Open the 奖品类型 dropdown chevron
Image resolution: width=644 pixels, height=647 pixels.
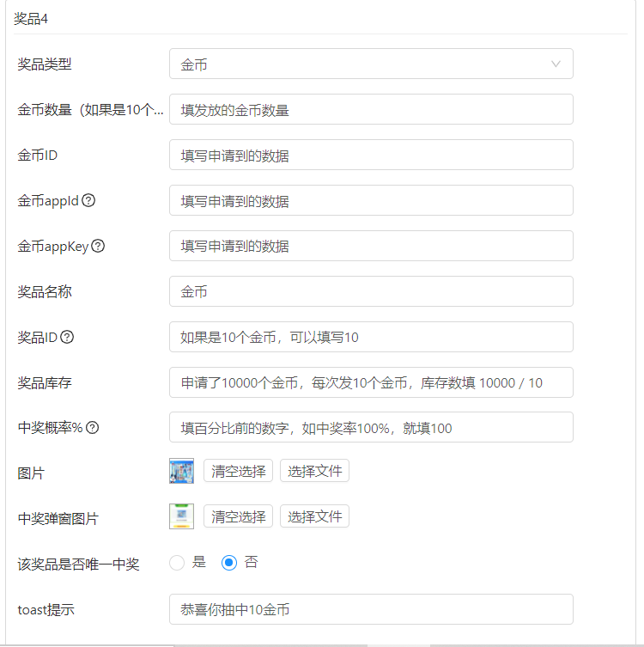point(556,64)
